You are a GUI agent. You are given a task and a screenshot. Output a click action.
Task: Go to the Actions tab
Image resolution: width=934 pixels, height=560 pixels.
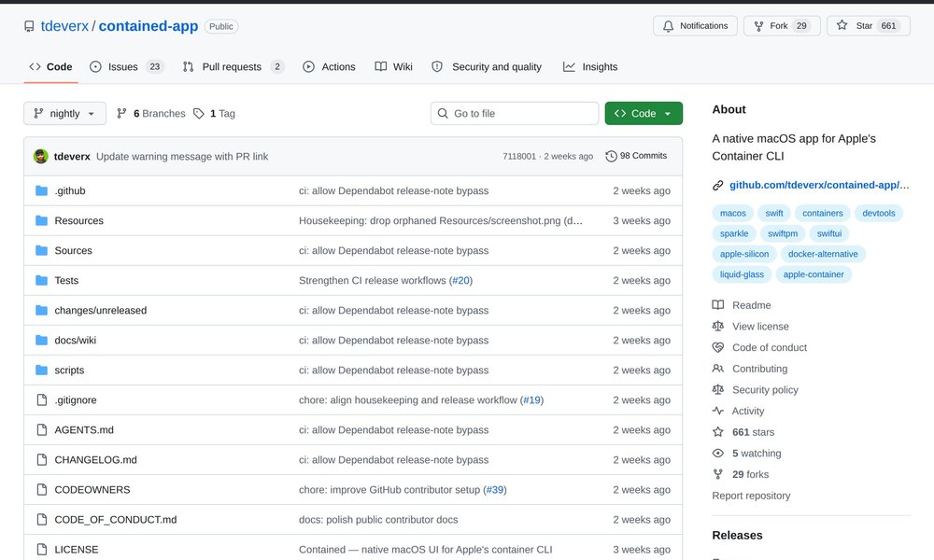tap(329, 66)
